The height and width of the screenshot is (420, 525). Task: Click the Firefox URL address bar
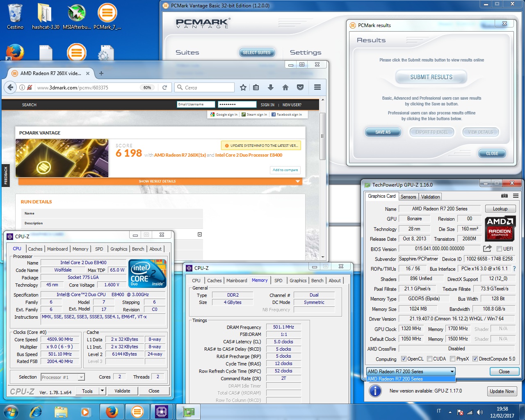coord(87,87)
